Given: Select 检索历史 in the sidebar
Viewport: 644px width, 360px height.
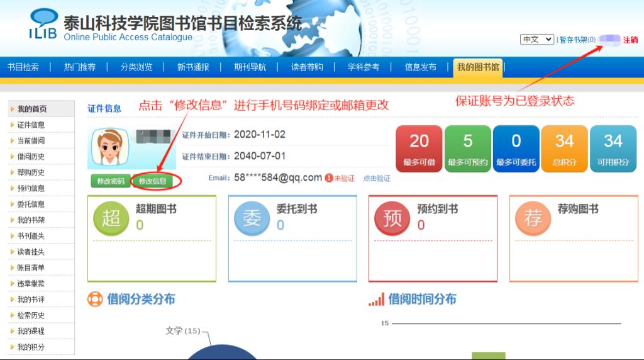Looking at the screenshot, I should (x=41, y=315).
